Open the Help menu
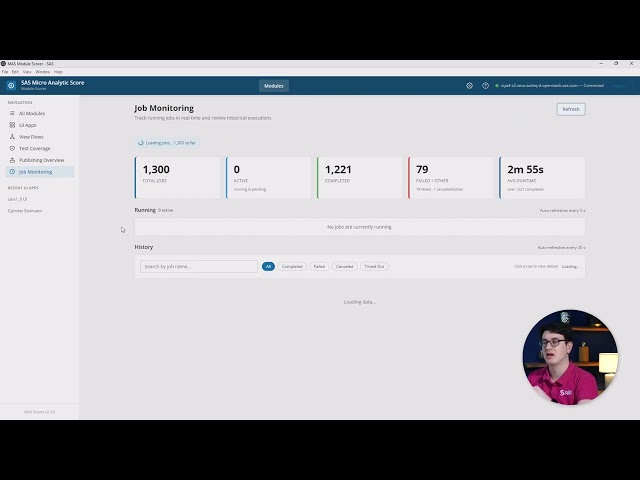Screen dimensions: 640x480 tap(58, 72)
